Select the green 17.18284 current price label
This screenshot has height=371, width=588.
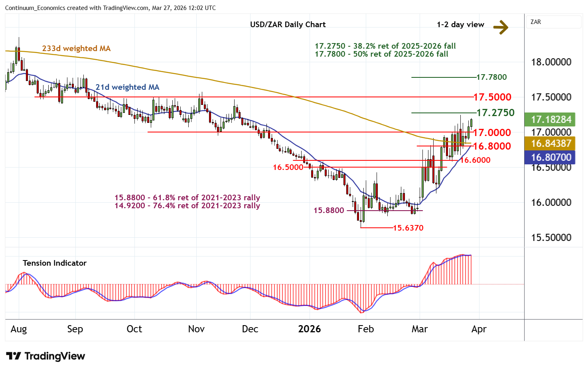(551, 119)
